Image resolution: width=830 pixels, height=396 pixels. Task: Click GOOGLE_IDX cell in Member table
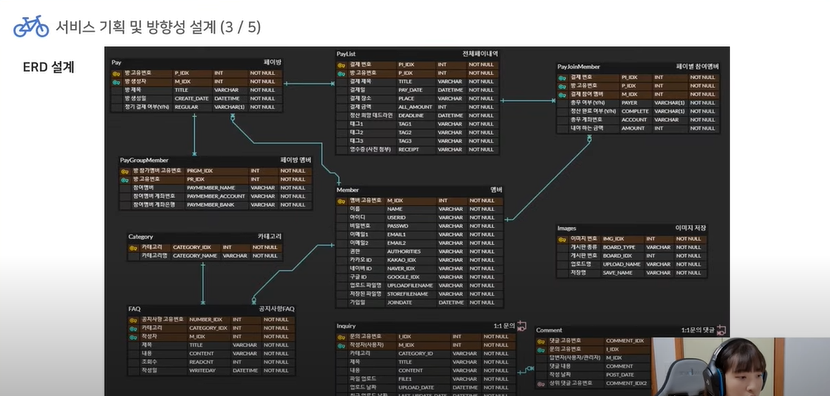411,277
